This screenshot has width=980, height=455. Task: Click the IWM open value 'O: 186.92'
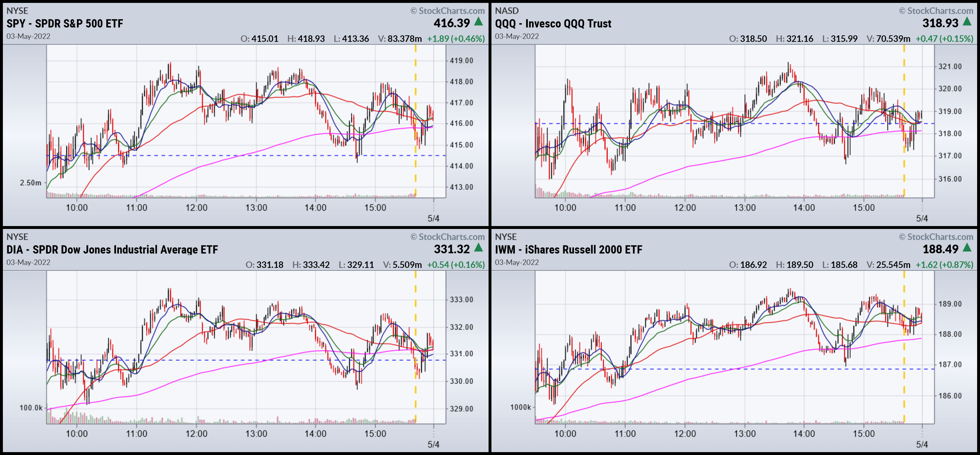(748, 264)
